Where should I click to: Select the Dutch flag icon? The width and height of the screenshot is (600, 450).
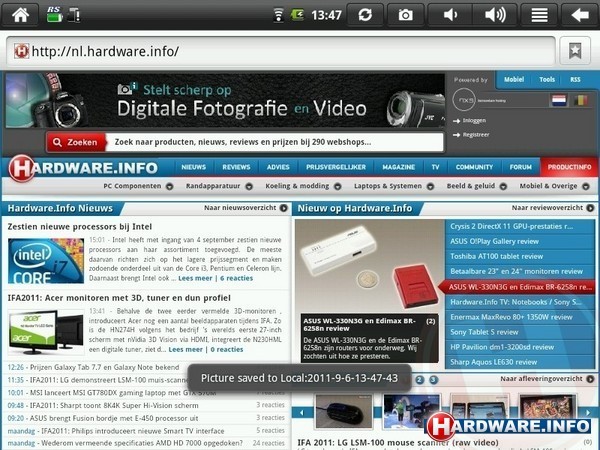[559, 100]
